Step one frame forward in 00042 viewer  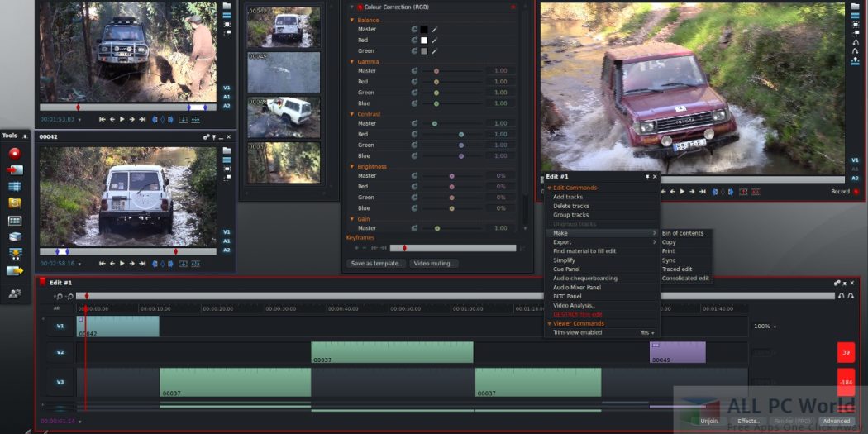coord(132,264)
